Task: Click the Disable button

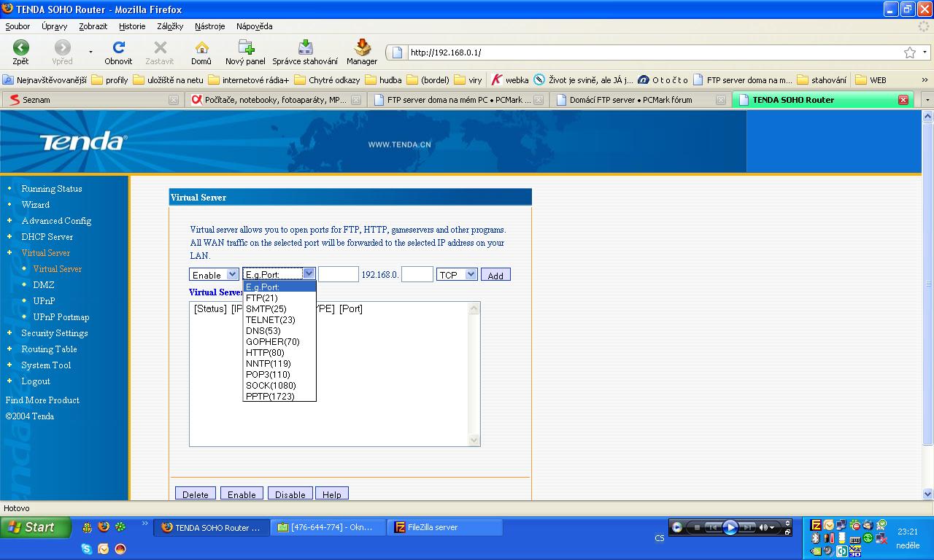Action: 290,494
